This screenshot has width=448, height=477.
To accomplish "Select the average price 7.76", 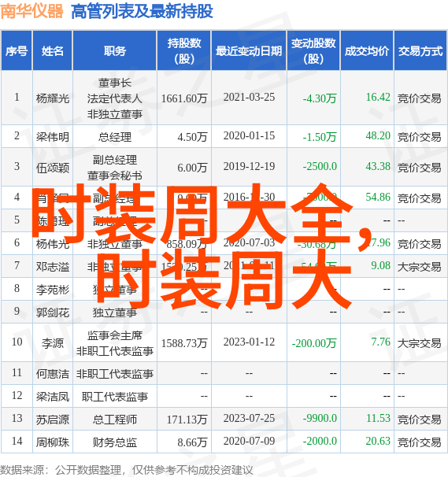I will (381, 342).
